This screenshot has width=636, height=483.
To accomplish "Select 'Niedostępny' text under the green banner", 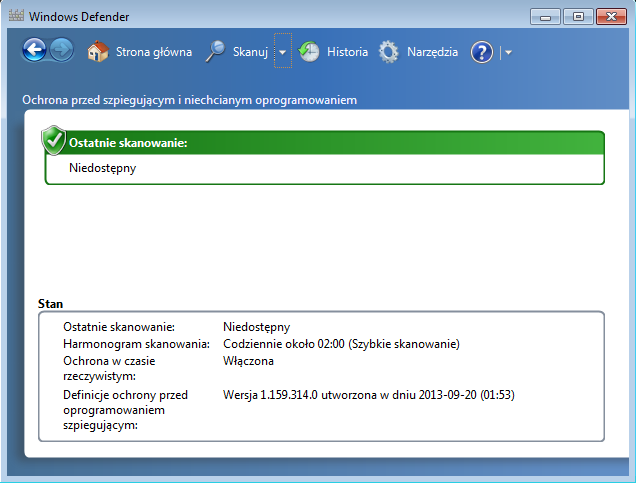I will [103, 168].
